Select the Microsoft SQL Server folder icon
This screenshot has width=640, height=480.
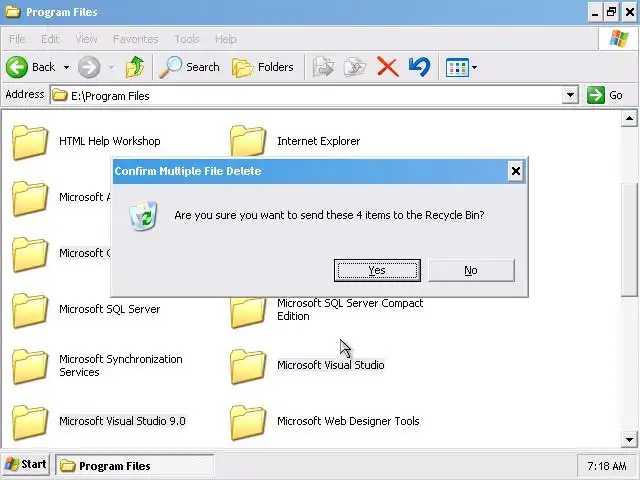tap(30, 311)
